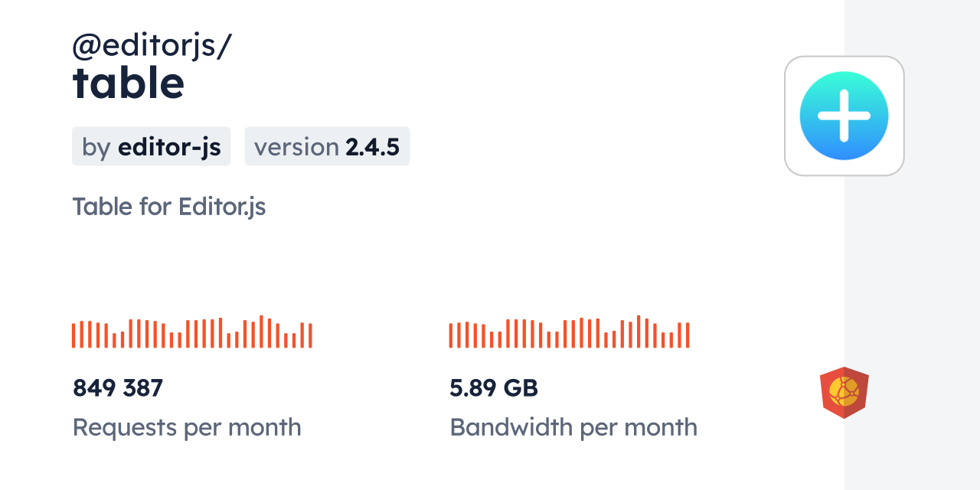Screen dimensions: 980x490
Task: Open the "by editor-js" author badge
Action: pos(151,146)
